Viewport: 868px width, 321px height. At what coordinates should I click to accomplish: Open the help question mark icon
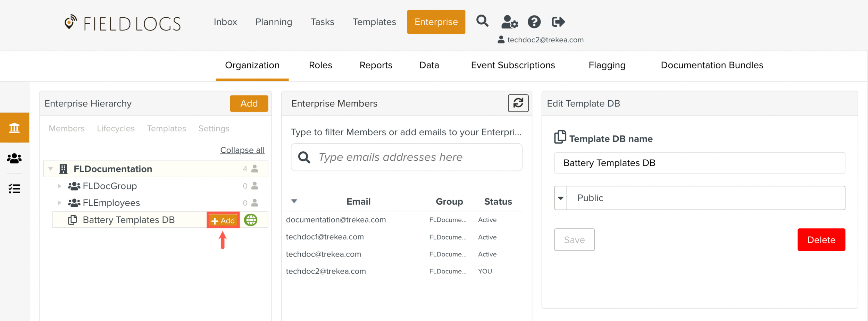pyautogui.click(x=534, y=22)
